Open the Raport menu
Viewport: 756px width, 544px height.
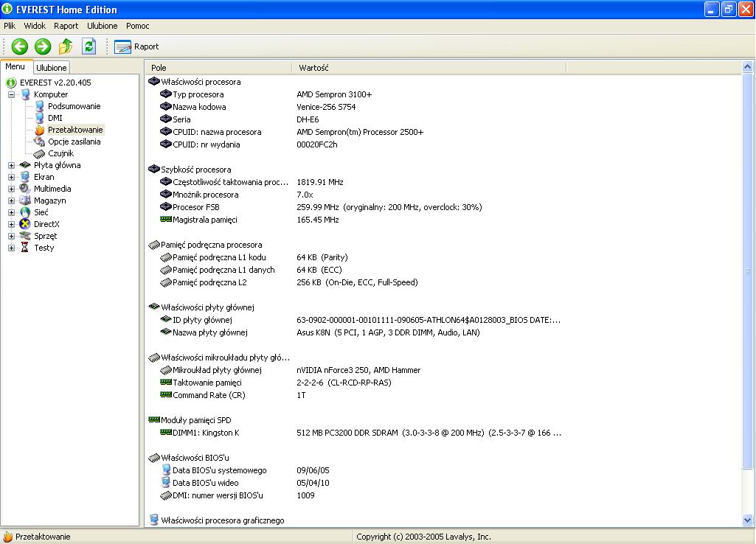[x=66, y=26]
